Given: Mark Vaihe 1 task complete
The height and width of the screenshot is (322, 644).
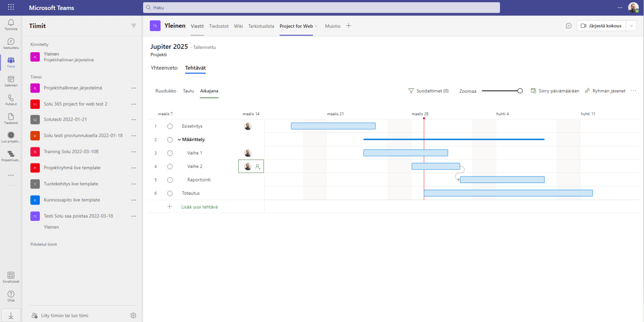Looking at the screenshot, I should (x=170, y=153).
